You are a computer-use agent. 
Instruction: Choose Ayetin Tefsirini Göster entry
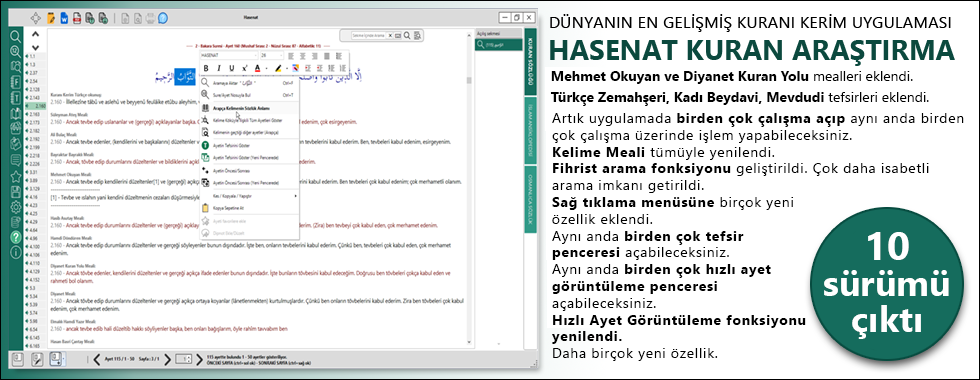[x=250, y=145]
